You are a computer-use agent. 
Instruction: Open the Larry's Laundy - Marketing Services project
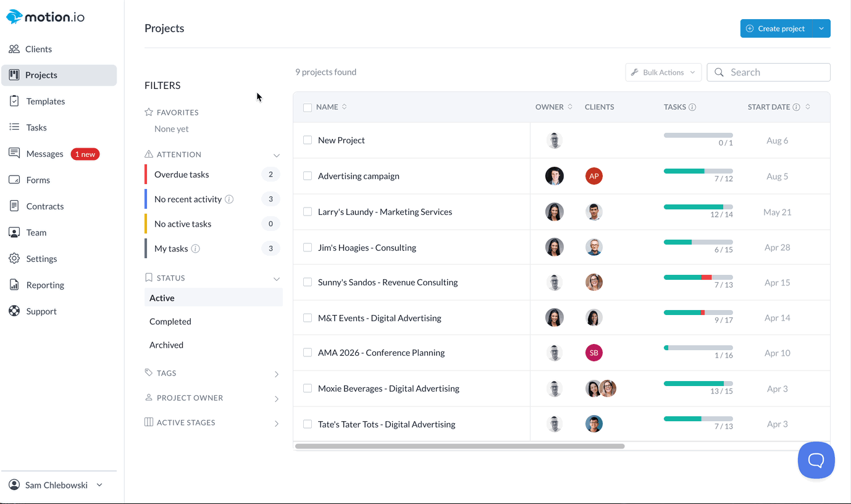385,212
